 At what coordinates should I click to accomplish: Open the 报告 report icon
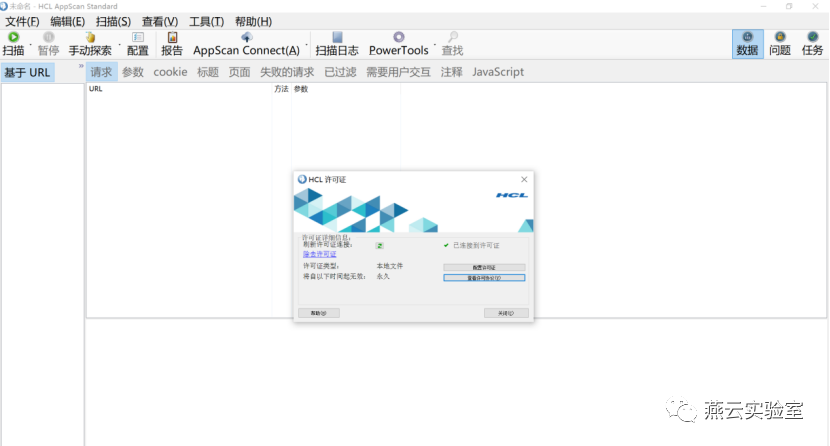tap(172, 37)
